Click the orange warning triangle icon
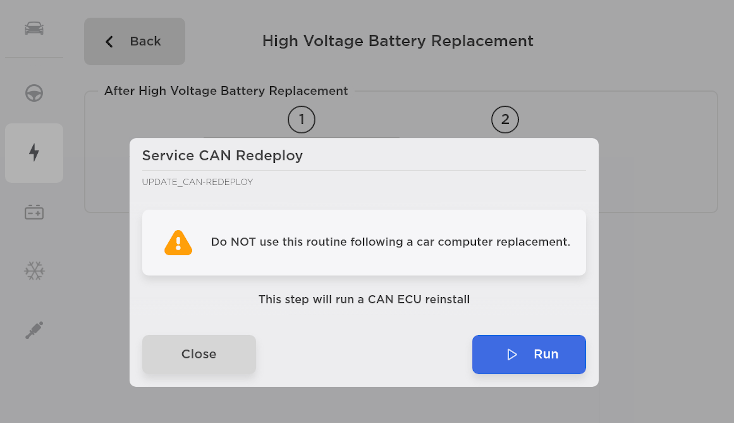The image size is (734, 423). [178, 242]
